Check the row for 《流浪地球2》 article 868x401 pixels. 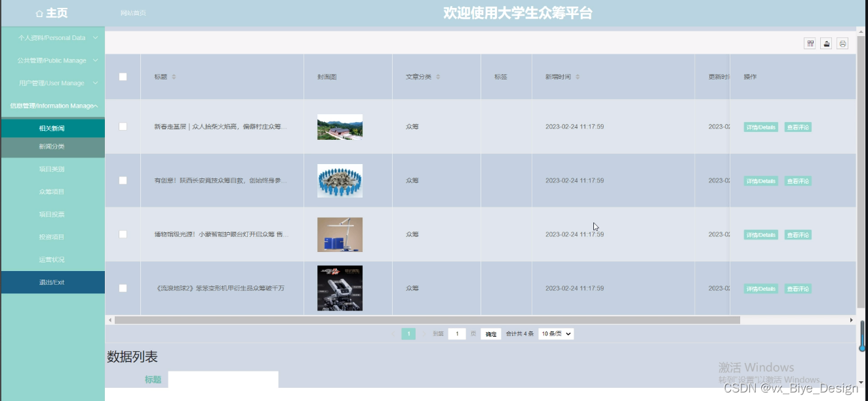click(x=123, y=288)
